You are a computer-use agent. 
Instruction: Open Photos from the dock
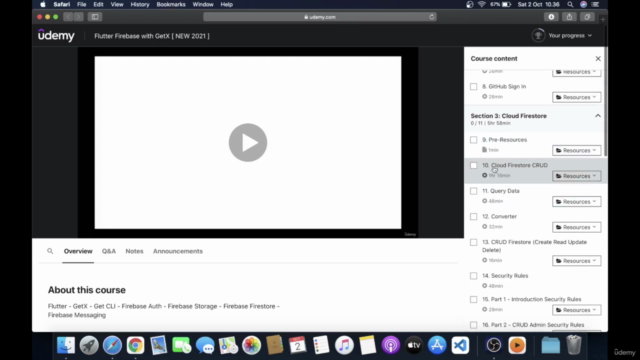(x=251, y=345)
